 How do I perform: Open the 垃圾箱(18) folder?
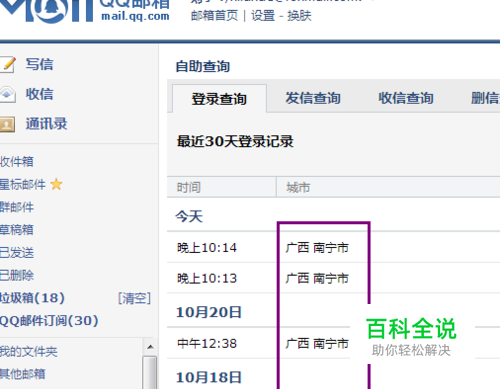(32, 298)
